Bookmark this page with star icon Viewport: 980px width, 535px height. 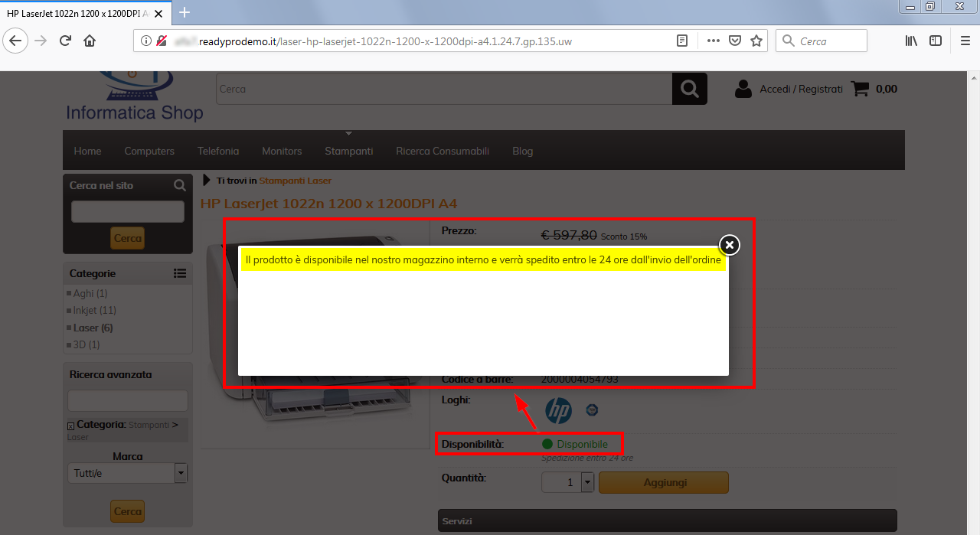coord(756,41)
